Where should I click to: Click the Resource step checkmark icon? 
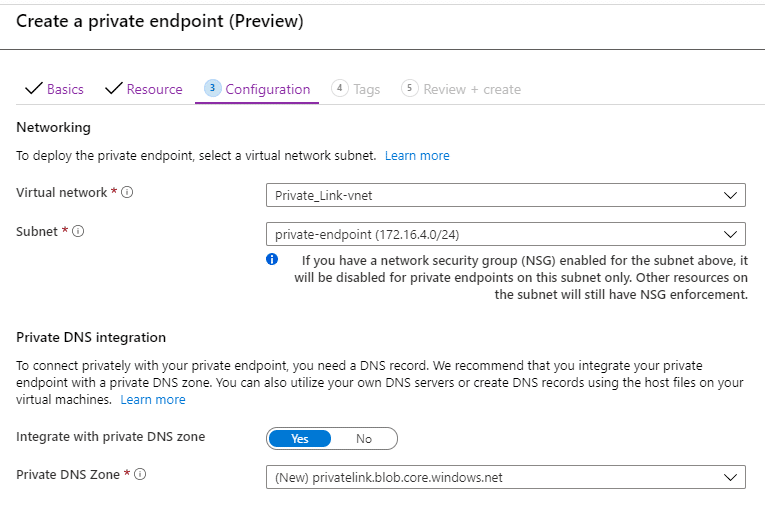pos(113,89)
